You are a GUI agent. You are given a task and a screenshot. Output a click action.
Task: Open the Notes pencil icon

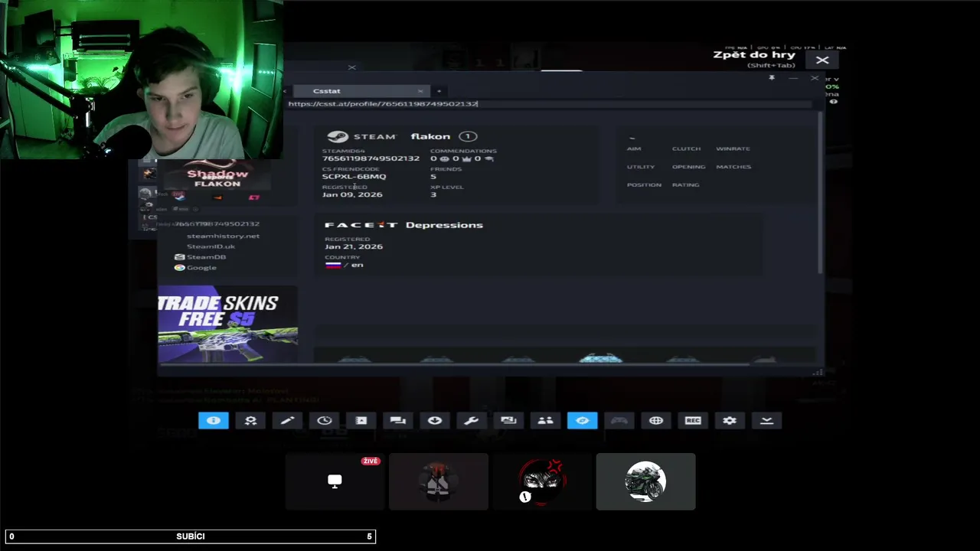coord(287,420)
